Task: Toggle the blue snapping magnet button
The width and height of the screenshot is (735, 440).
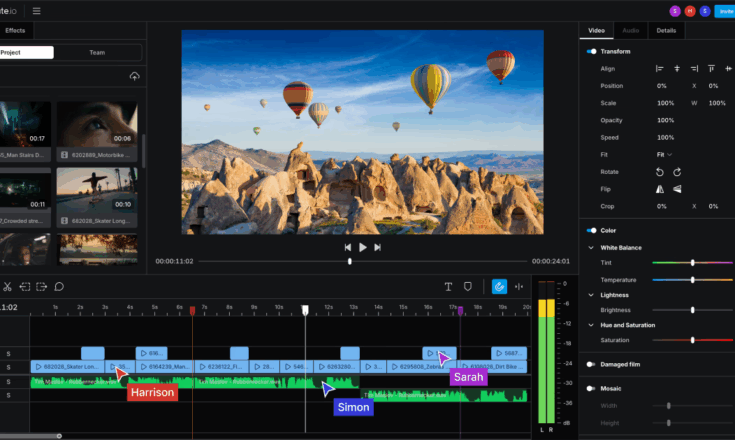Action: [x=498, y=287]
